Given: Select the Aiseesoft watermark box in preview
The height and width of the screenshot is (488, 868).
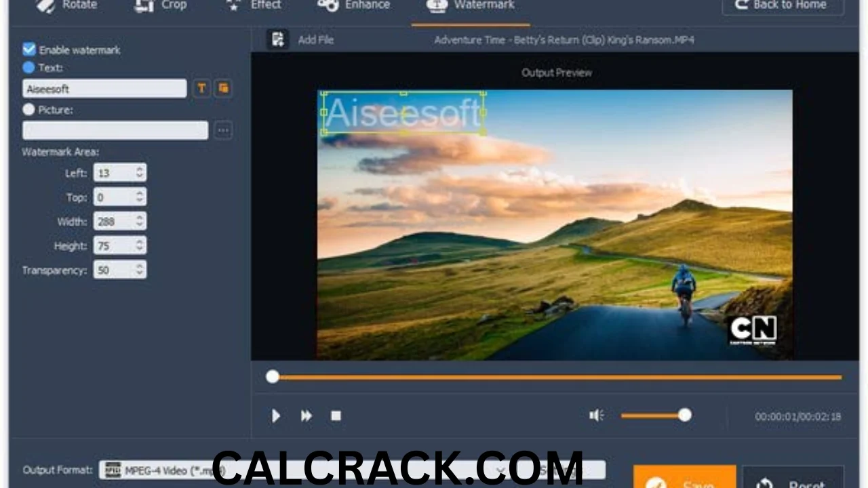Looking at the screenshot, I should [x=403, y=113].
